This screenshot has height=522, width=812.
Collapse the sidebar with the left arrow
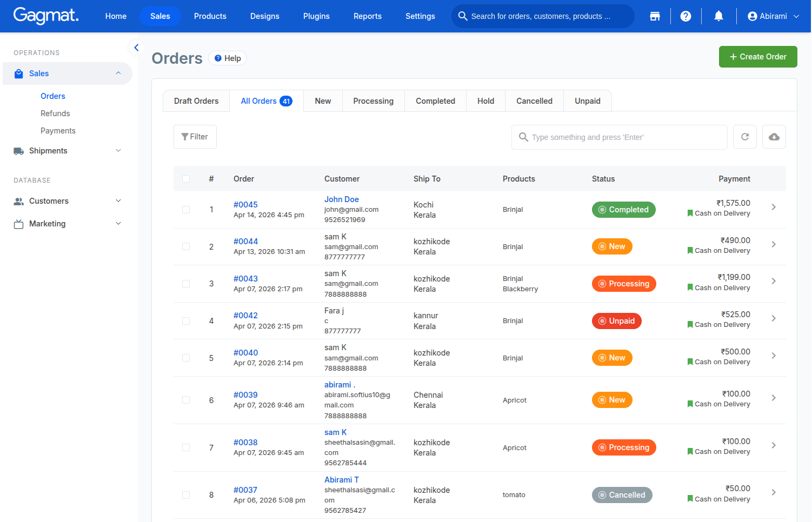pos(136,48)
